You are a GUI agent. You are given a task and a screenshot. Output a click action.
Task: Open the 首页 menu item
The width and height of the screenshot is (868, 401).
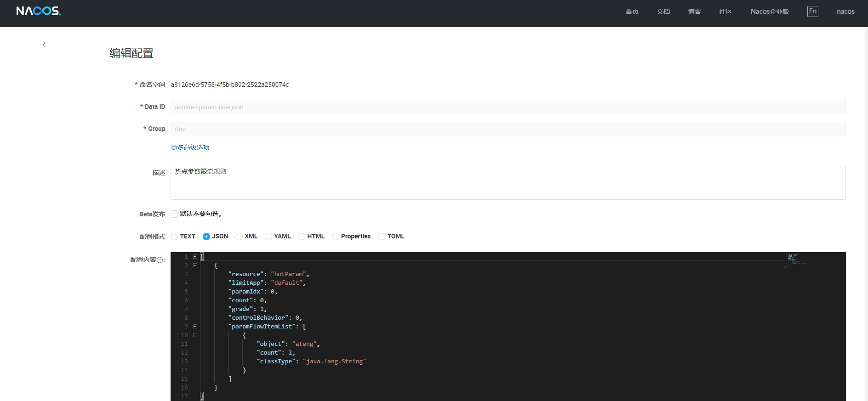pyautogui.click(x=632, y=11)
